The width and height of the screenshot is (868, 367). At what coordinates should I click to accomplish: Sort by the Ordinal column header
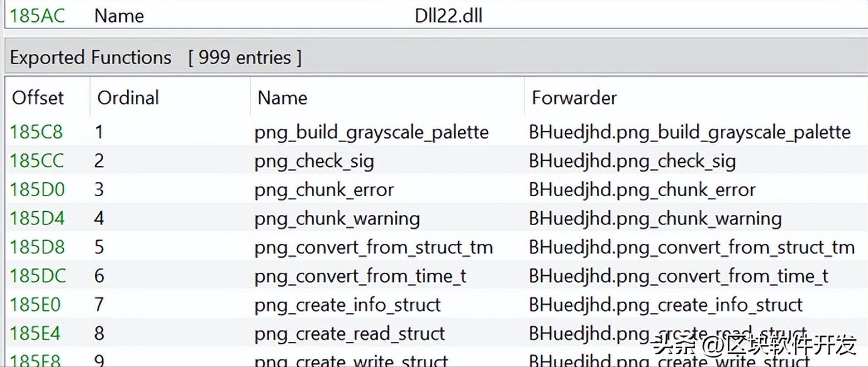(128, 98)
